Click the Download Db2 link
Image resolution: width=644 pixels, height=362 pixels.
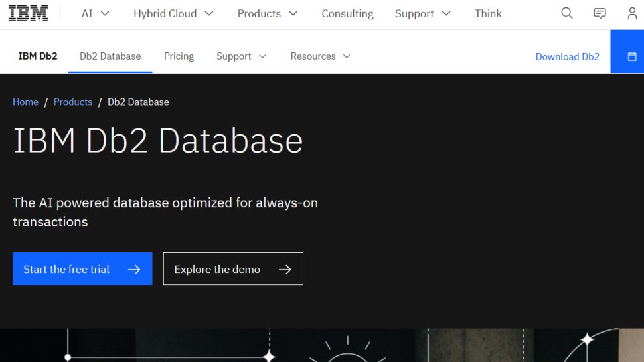pos(567,56)
